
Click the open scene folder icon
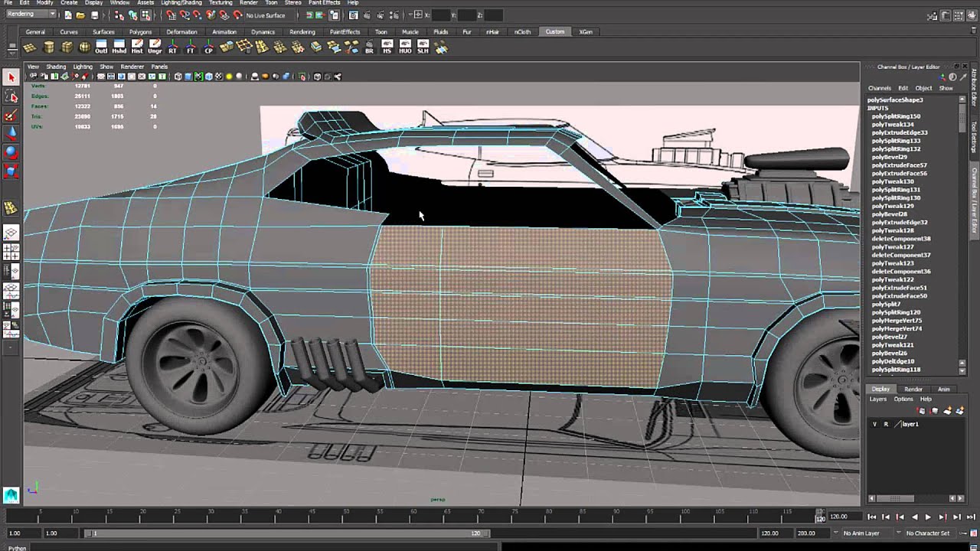[80, 15]
